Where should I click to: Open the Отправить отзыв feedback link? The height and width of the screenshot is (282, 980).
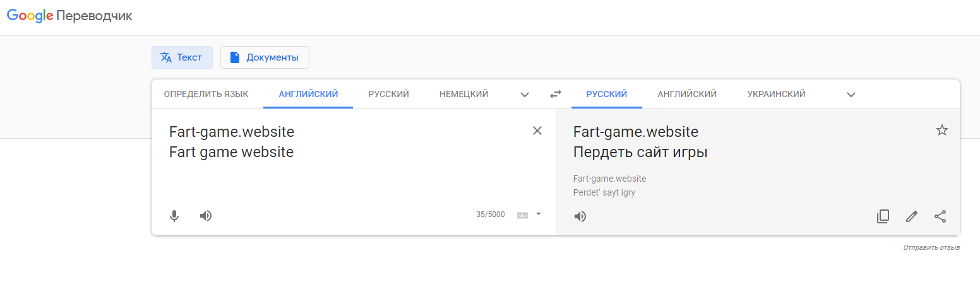click(x=931, y=247)
